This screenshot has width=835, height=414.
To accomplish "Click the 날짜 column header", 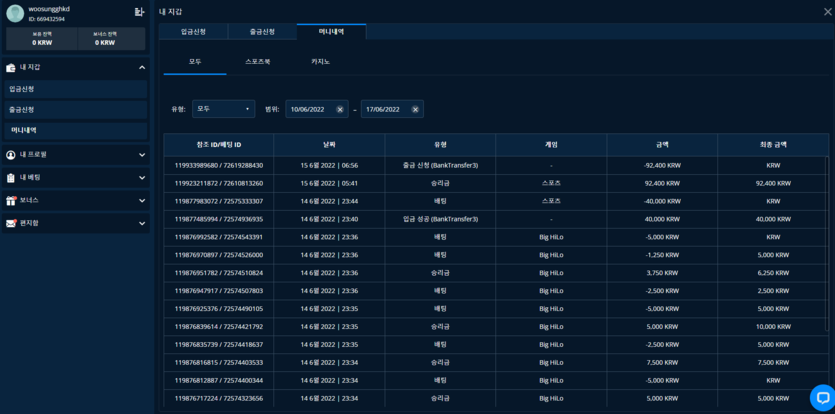I will (329, 145).
